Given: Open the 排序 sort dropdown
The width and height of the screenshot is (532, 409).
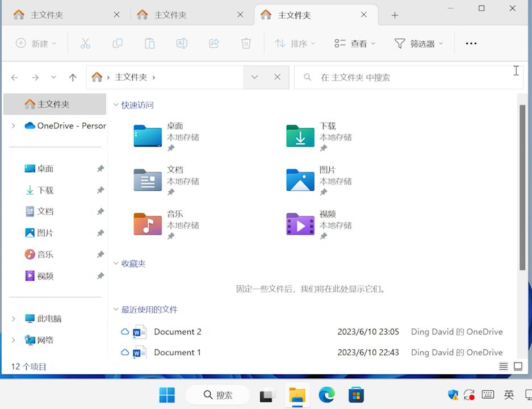Looking at the screenshot, I should pyautogui.click(x=295, y=43).
